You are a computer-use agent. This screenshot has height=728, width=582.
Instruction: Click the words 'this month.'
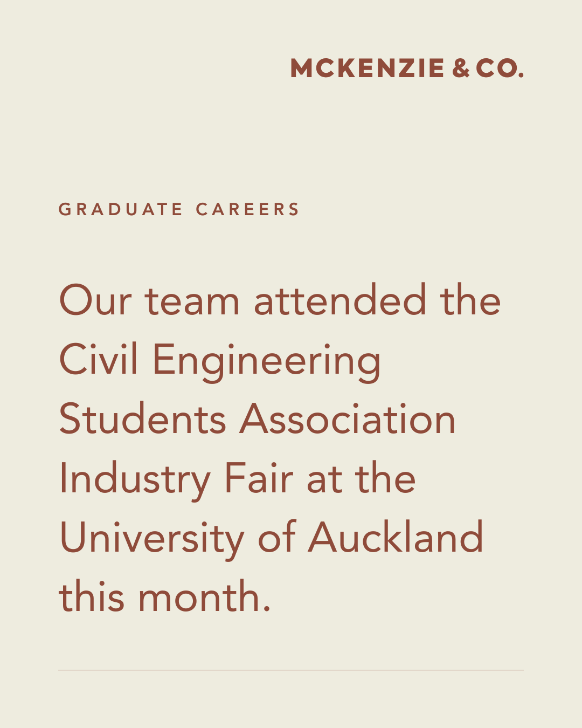point(164,597)
